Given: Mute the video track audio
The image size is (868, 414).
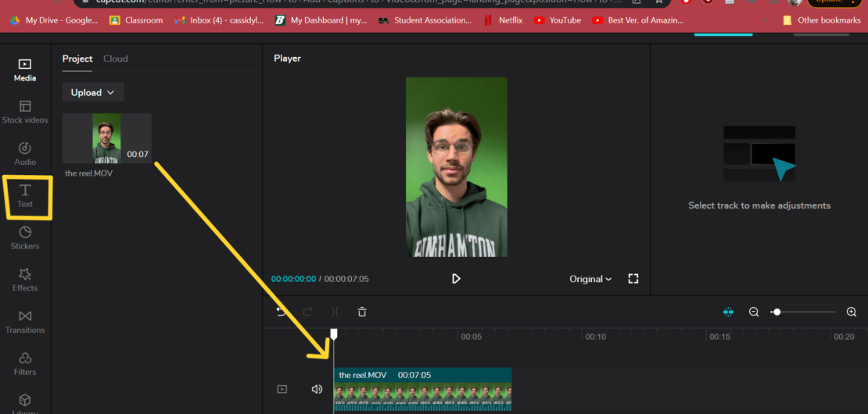Looking at the screenshot, I should pyautogui.click(x=317, y=389).
